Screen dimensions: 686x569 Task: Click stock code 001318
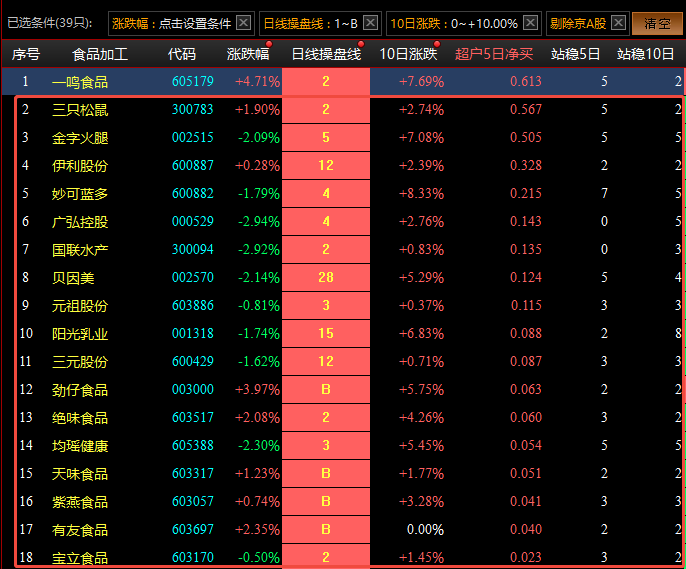coord(192,333)
